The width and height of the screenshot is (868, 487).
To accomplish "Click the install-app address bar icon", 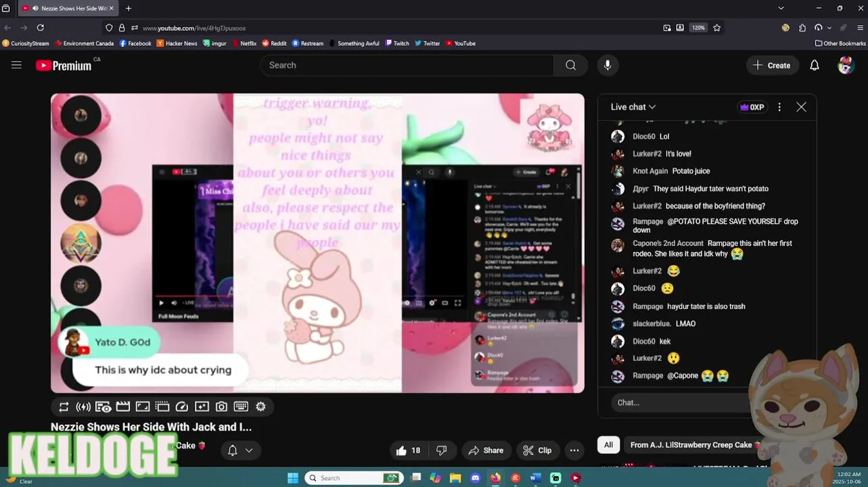I will tap(680, 28).
